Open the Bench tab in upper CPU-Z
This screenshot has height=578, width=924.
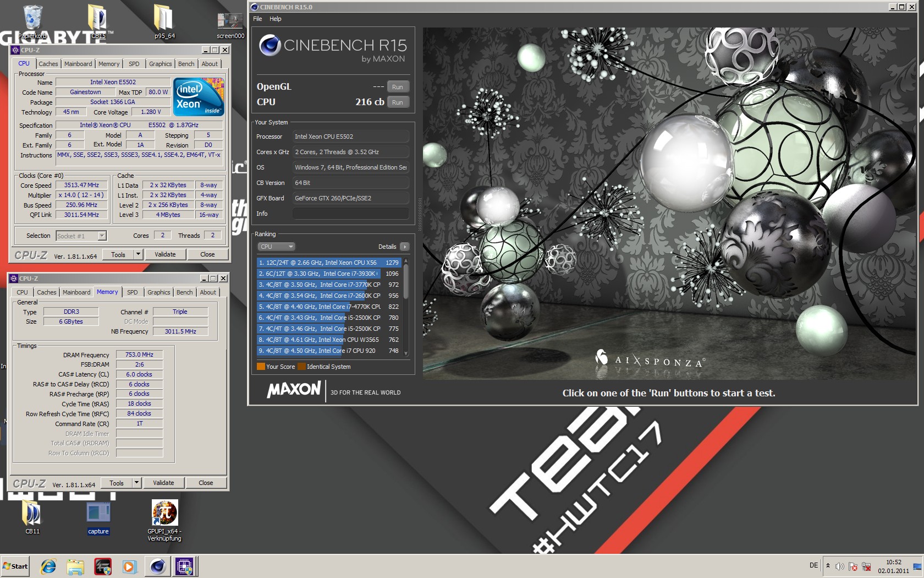186,64
